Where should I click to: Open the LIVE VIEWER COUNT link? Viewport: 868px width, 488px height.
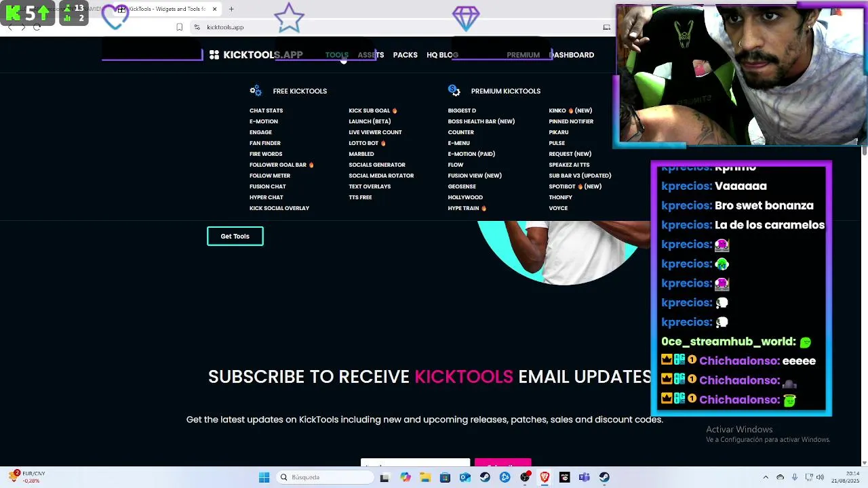click(375, 132)
